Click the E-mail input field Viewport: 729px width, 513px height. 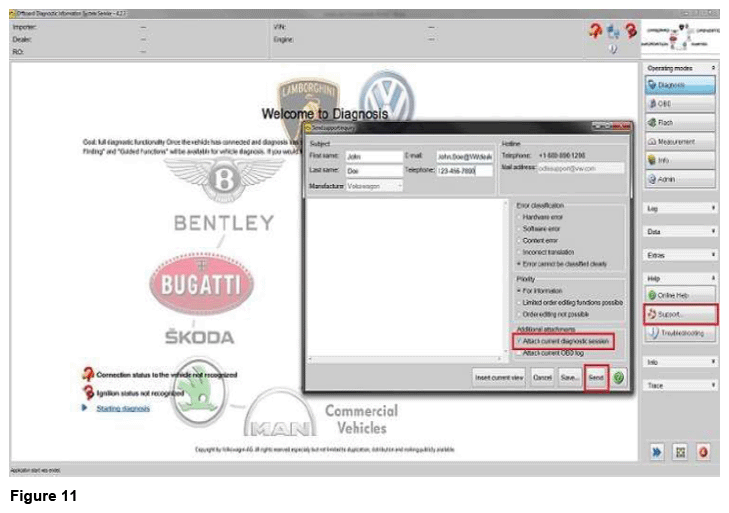[464, 157]
